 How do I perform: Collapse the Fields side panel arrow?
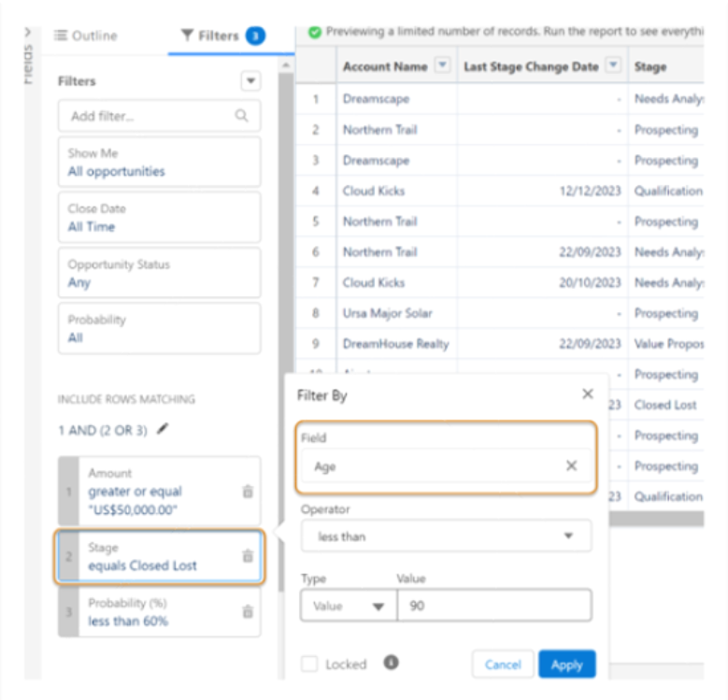coord(26,33)
